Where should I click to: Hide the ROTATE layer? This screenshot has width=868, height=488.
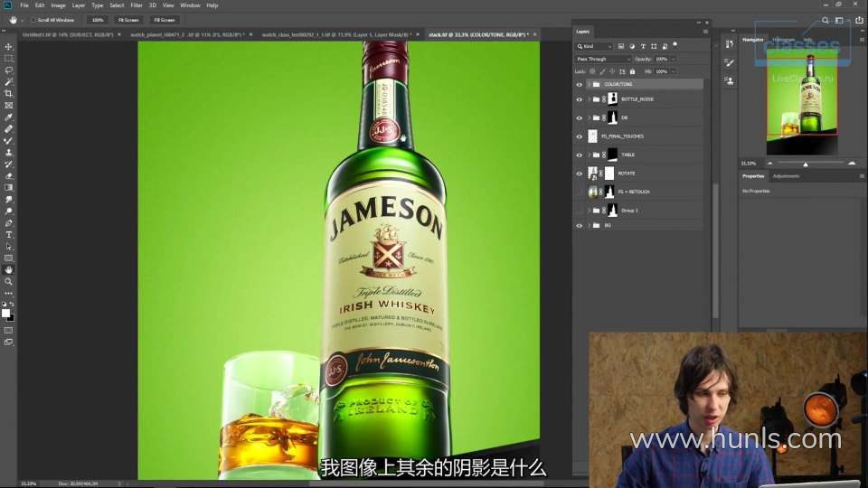pyautogui.click(x=579, y=174)
